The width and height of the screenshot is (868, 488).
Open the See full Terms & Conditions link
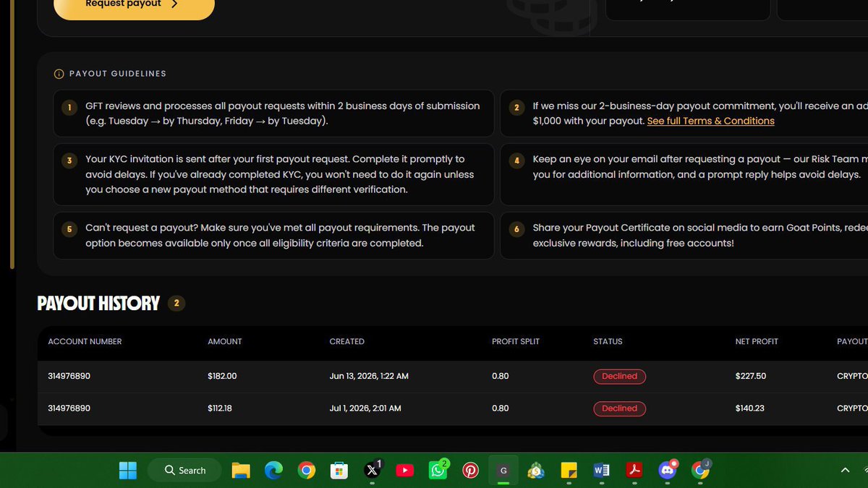point(710,121)
